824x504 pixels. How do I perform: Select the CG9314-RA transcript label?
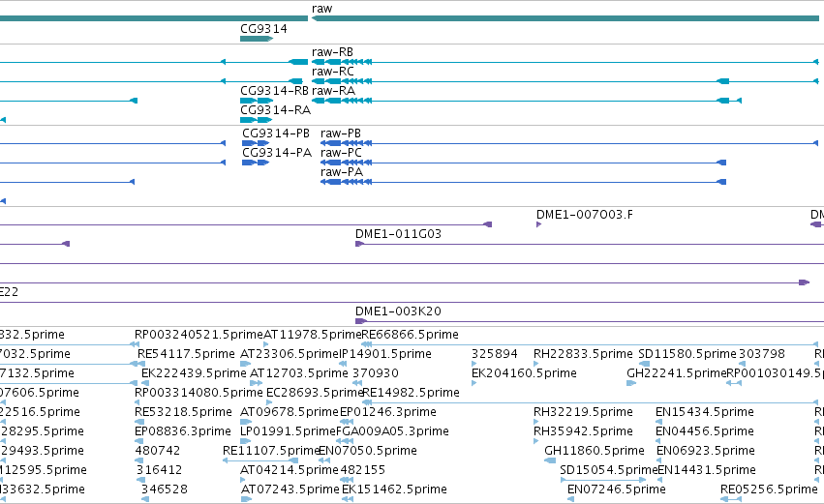point(275,110)
